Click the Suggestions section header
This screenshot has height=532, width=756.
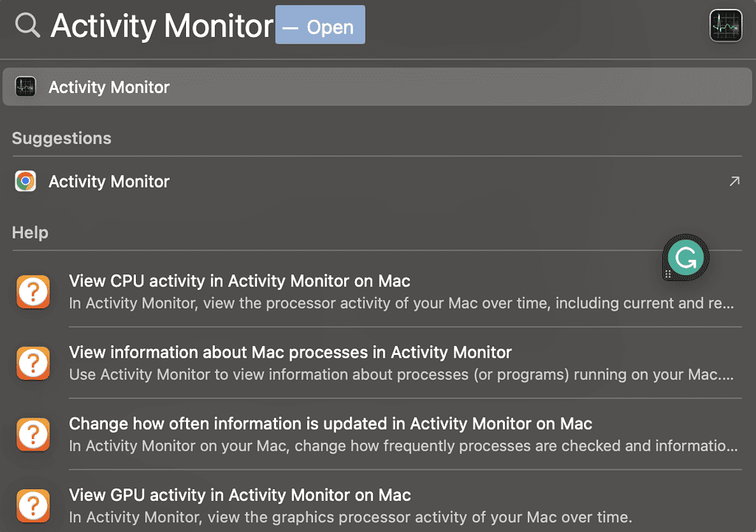[61, 139]
